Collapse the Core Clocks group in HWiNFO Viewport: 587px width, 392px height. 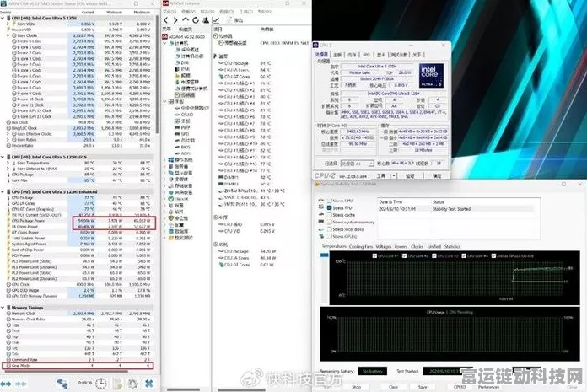tap(8, 35)
